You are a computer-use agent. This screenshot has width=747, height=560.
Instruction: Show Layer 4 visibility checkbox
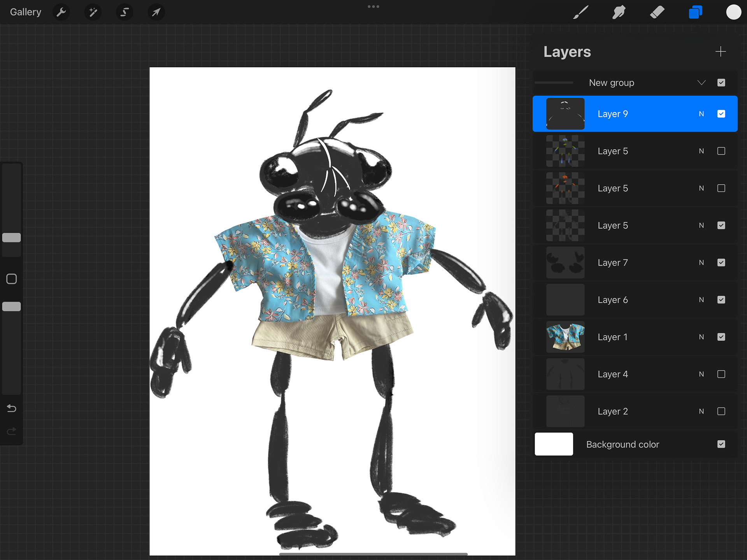[x=721, y=374]
